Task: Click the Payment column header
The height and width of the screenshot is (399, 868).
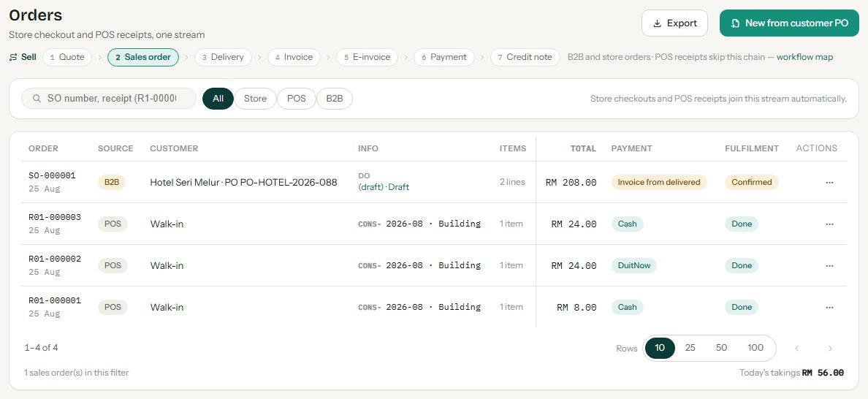Action: click(x=631, y=148)
